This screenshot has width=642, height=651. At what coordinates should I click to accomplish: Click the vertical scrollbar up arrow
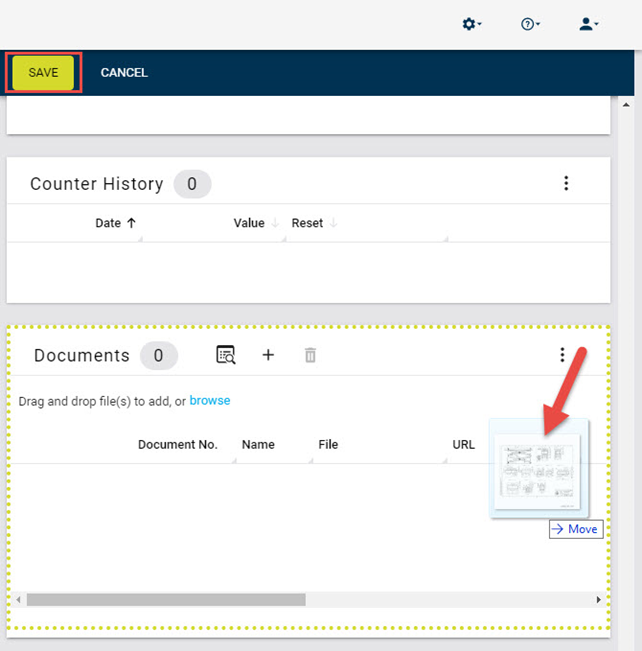(x=626, y=105)
